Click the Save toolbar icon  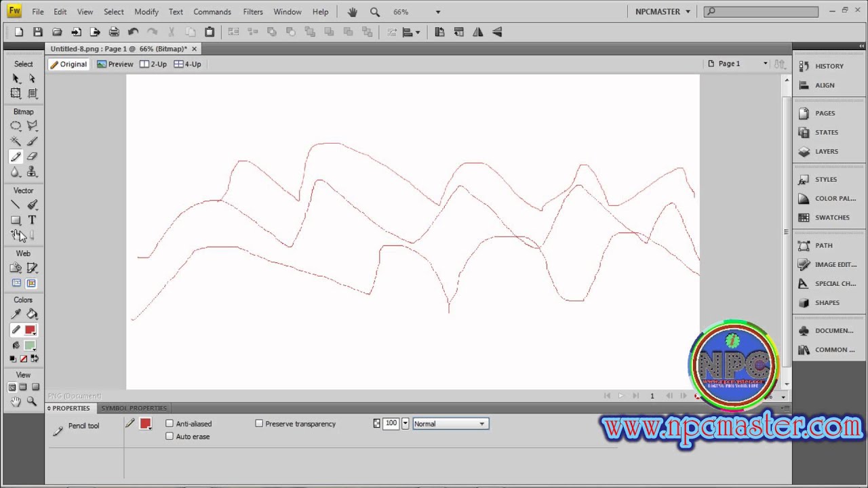38,32
